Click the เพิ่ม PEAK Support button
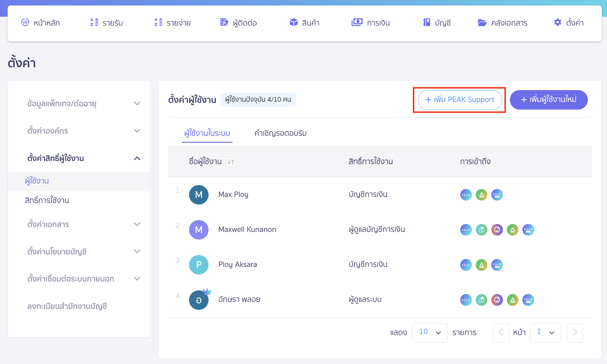The height and width of the screenshot is (364, 607). coord(459,100)
